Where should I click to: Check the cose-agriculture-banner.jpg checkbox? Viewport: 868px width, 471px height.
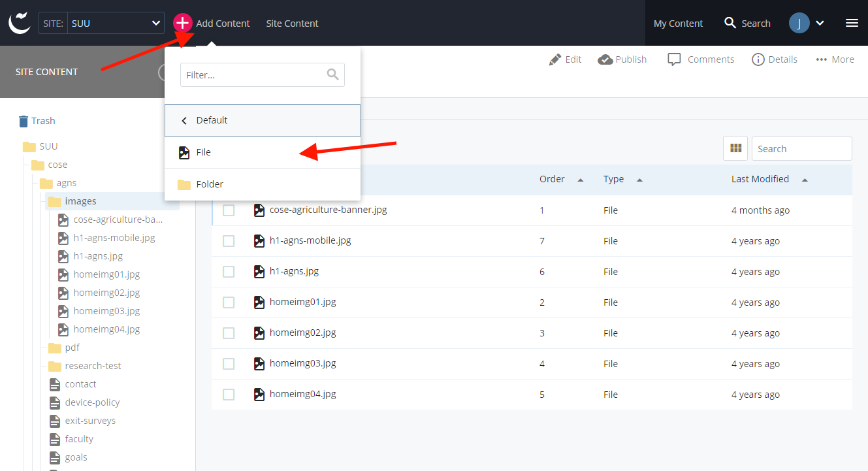(x=229, y=210)
